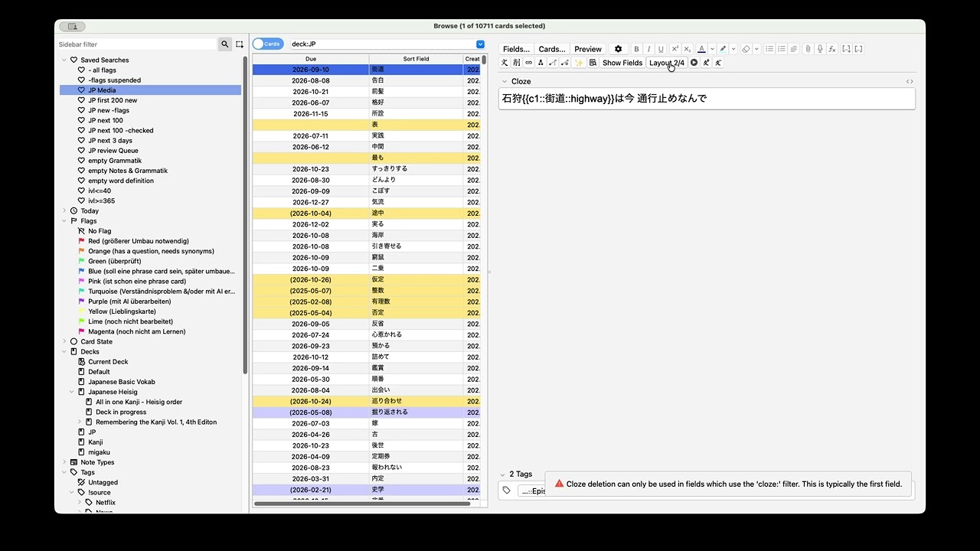Click the Sort Field column header
This screenshot has height=551, width=980.
(416, 59)
